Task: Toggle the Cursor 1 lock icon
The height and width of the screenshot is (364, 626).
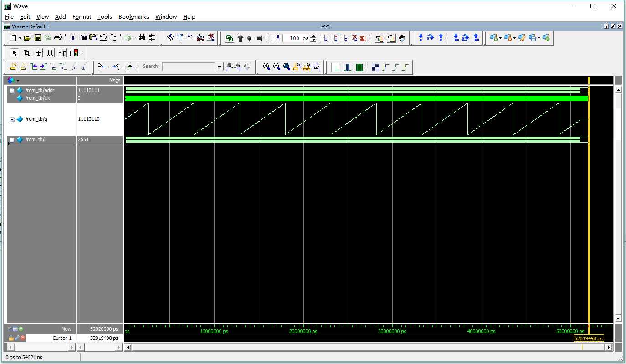Action: tap(11, 338)
